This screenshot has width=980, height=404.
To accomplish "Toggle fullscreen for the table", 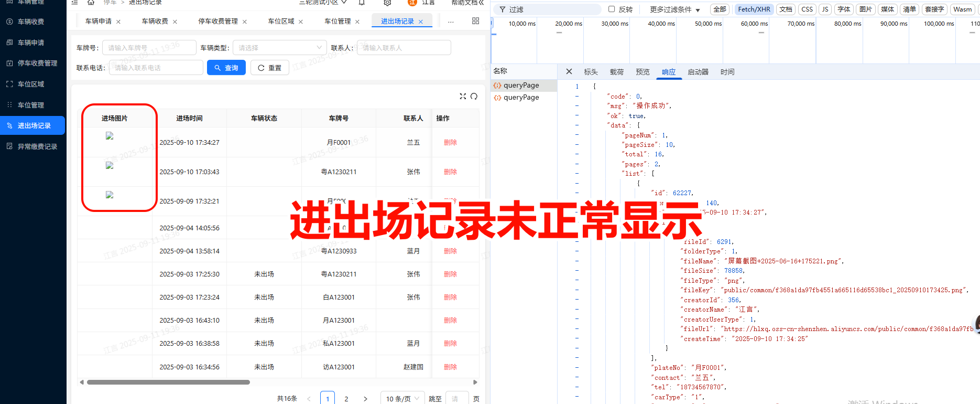I will click(x=463, y=96).
